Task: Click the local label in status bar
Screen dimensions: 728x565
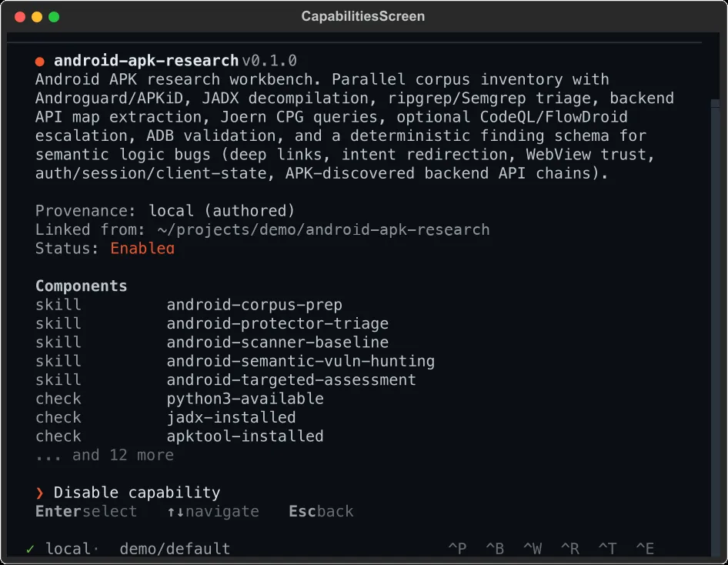Action: coord(68,549)
